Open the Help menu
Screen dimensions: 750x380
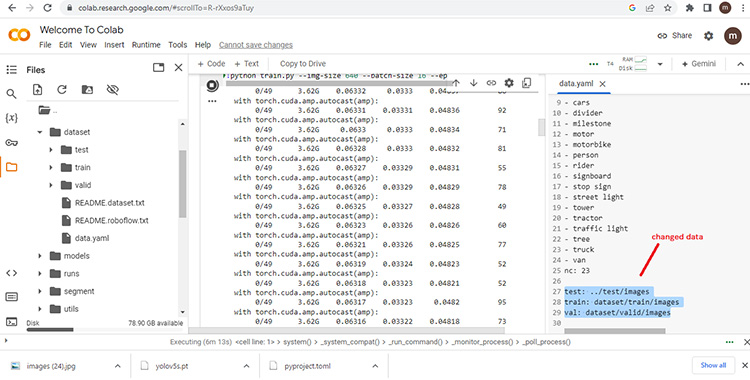203,45
